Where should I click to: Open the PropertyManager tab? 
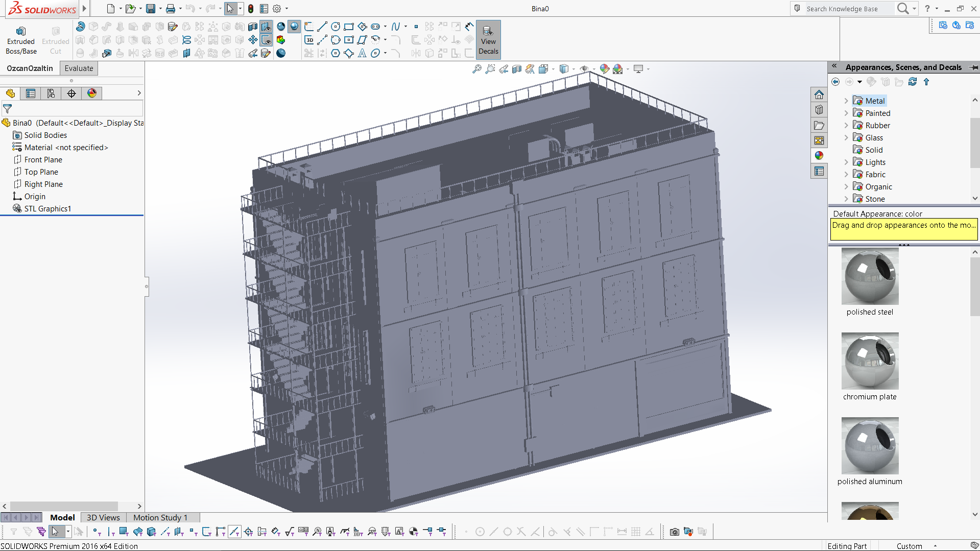[31, 93]
